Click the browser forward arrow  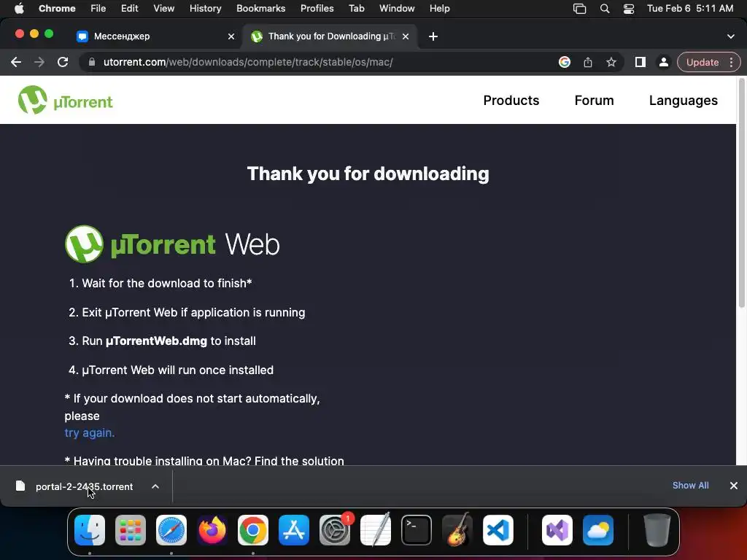[x=39, y=62]
